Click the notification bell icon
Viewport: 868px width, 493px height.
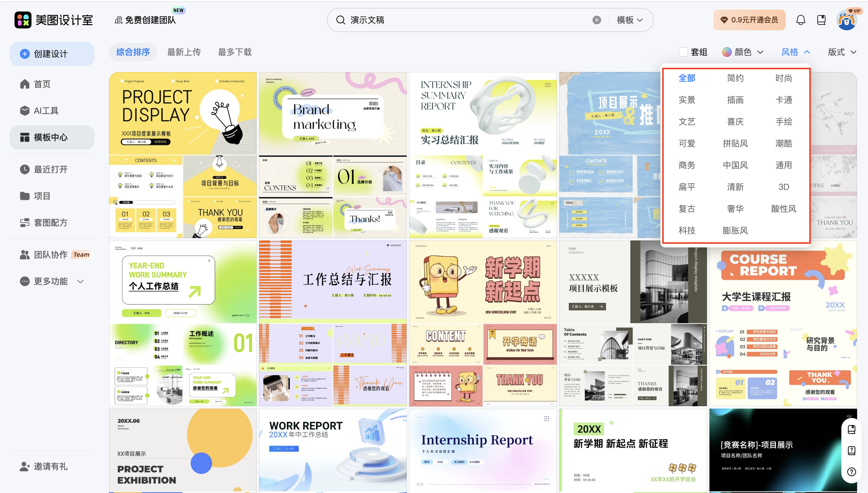tap(800, 20)
